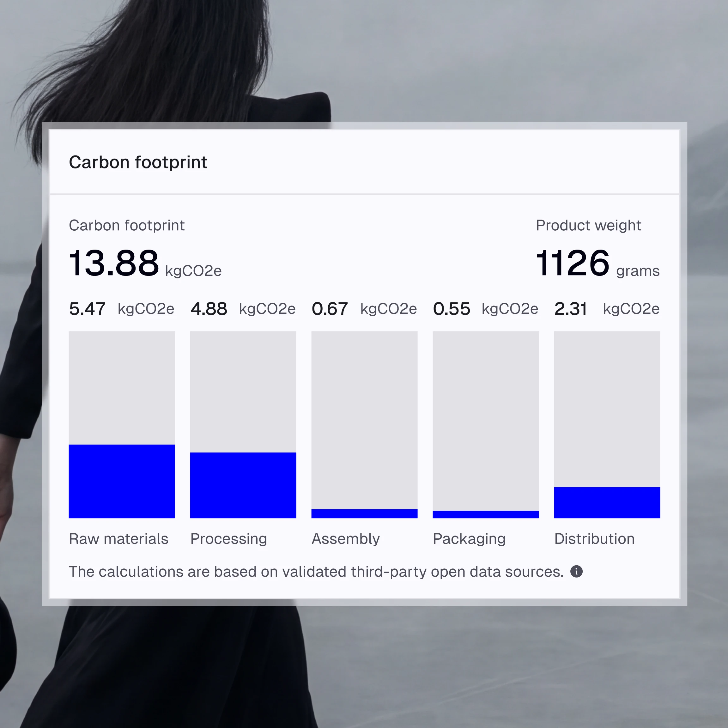Select the Processing label

[x=228, y=538]
